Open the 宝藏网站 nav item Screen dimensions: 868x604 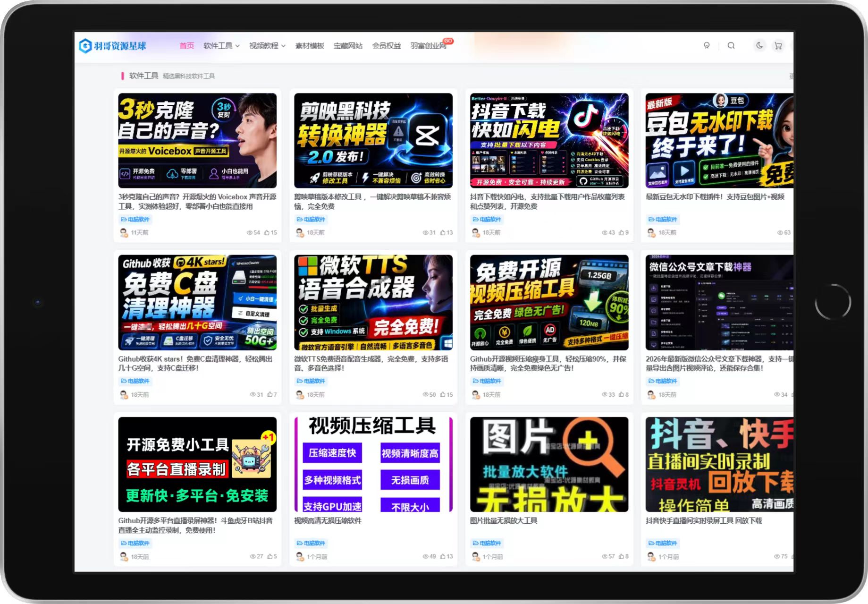tap(348, 46)
